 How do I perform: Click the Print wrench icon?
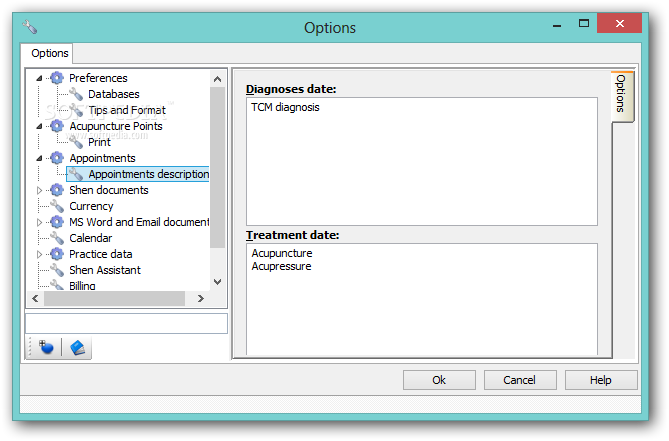(x=76, y=142)
